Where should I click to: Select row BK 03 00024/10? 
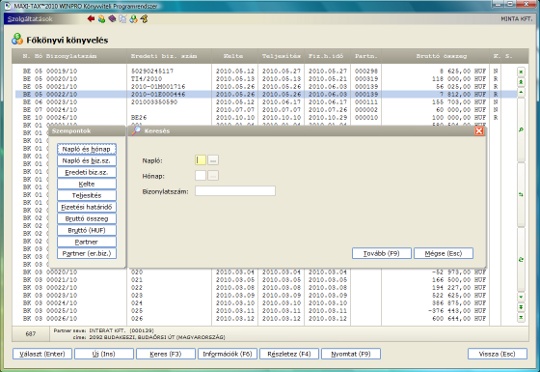tap(266, 303)
